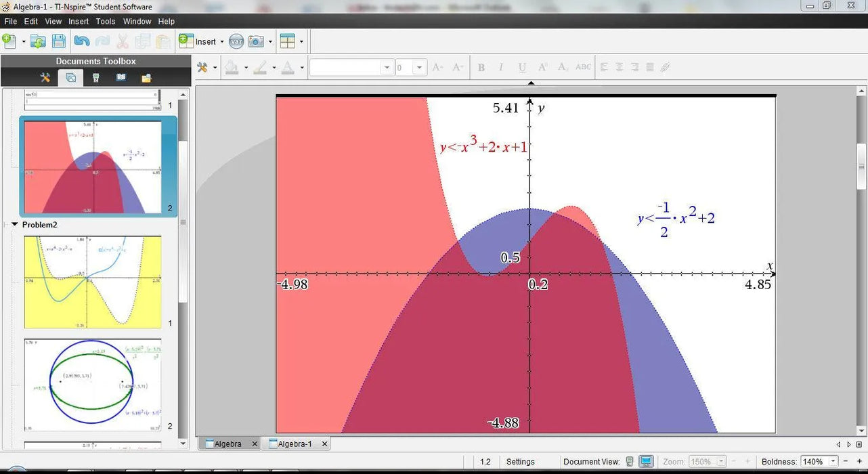Click the Settings button in status bar
Image resolution: width=868 pixels, height=474 pixels.
[520, 462]
